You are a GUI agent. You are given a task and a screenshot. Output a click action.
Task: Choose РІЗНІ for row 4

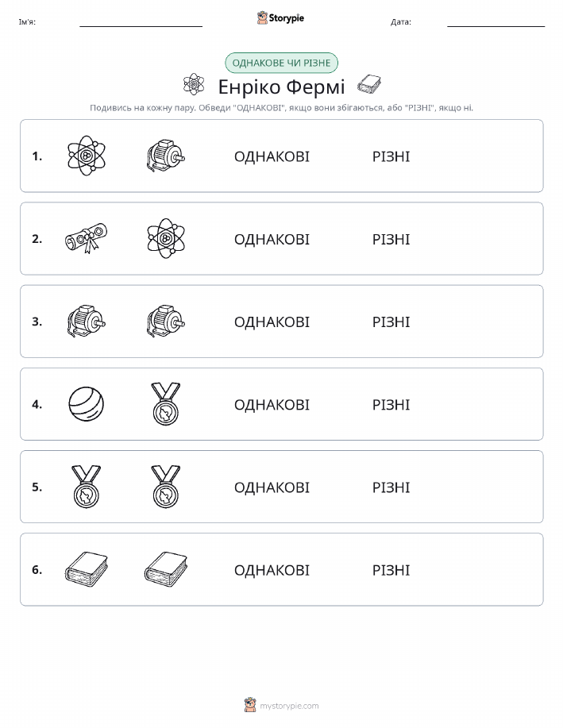391,405
